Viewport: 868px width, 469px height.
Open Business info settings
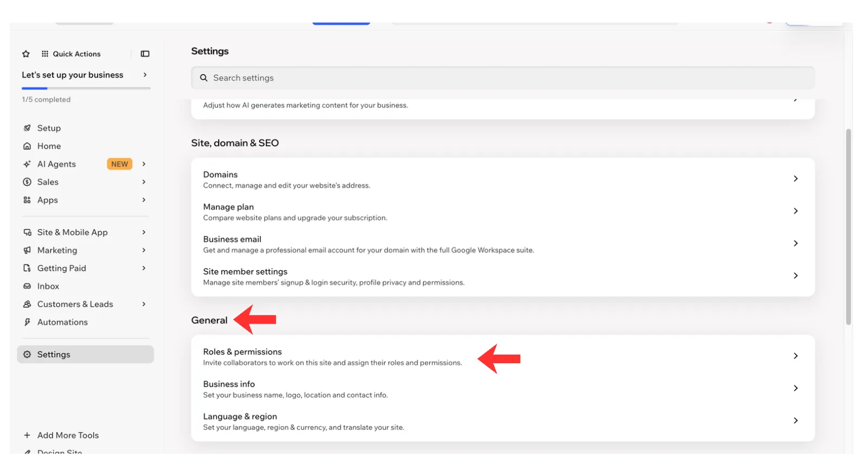[502, 389]
